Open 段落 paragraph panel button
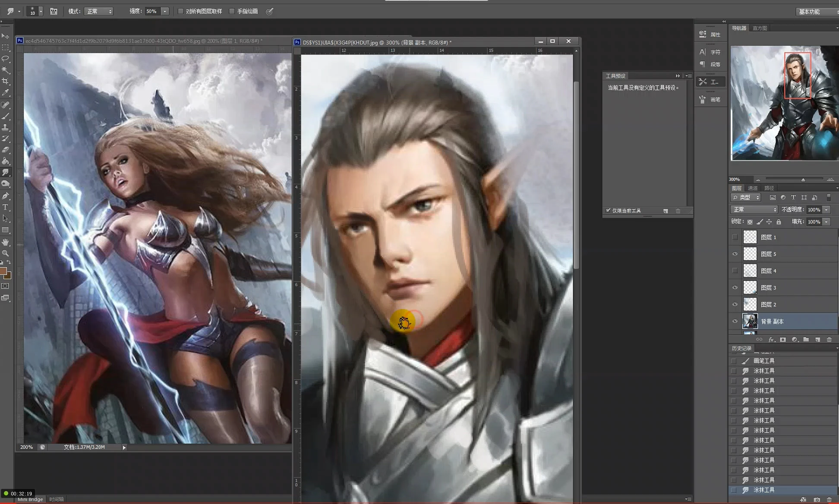 pyautogui.click(x=710, y=64)
